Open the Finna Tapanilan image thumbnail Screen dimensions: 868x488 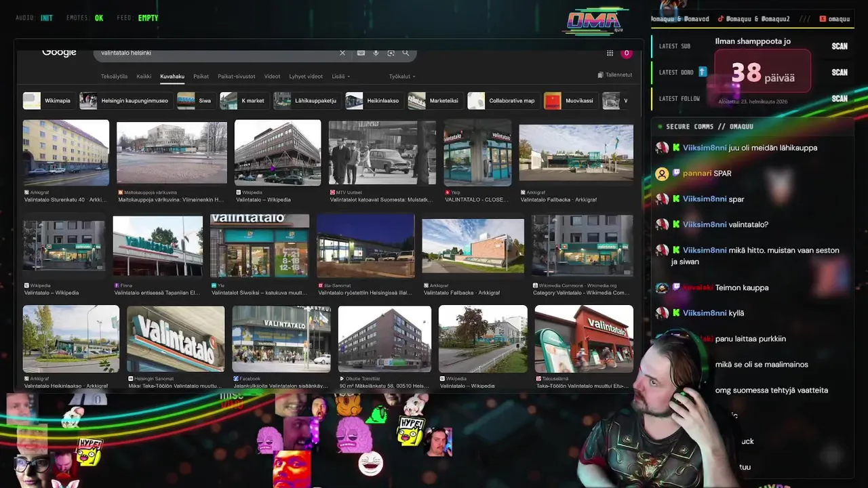(157, 245)
